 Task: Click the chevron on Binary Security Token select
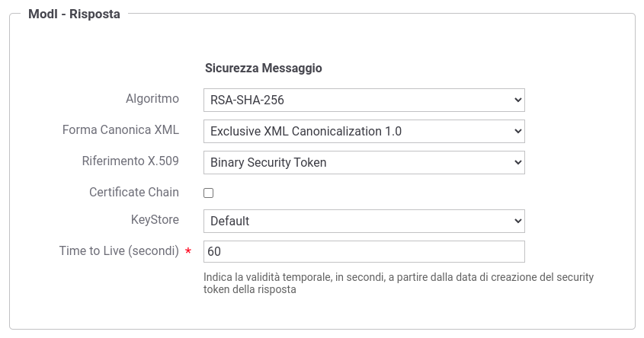(x=517, y=162)
